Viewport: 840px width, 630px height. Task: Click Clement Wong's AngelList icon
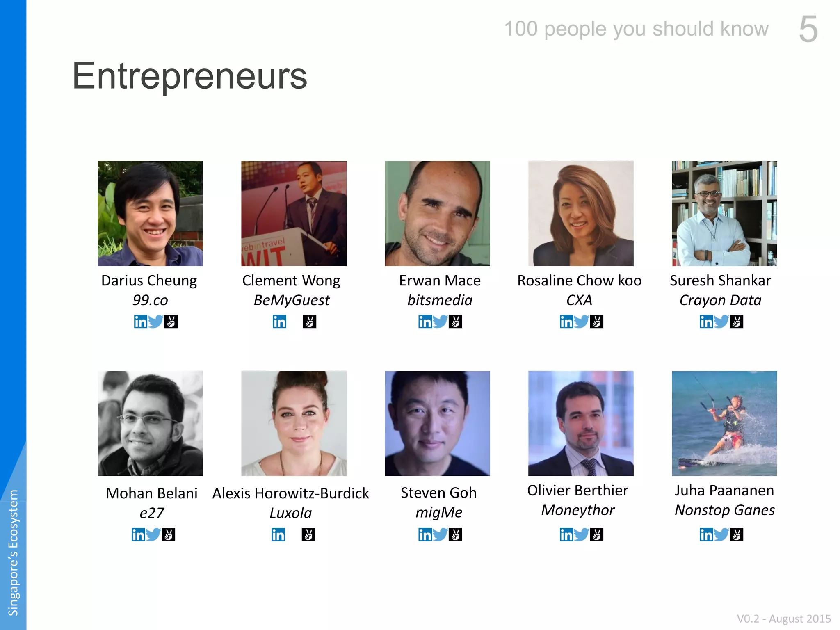310,322
